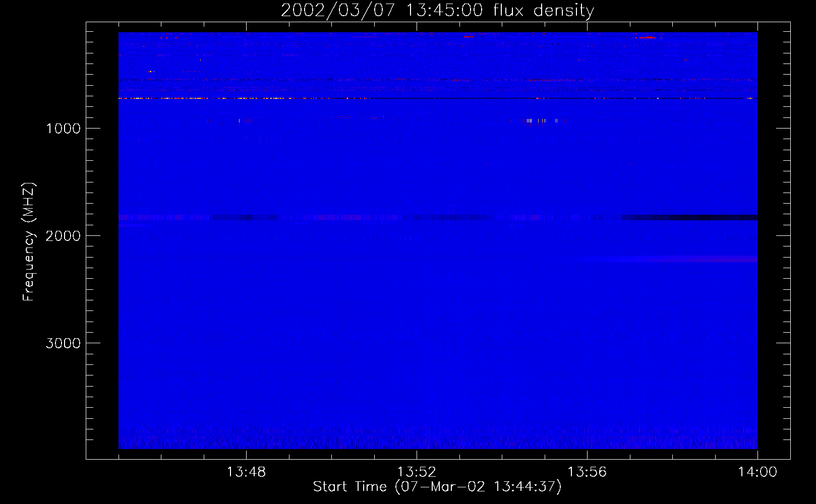The image size is (816, 504).
Task: Click the '3000' frequency tick label
Action: pos(63,343)
